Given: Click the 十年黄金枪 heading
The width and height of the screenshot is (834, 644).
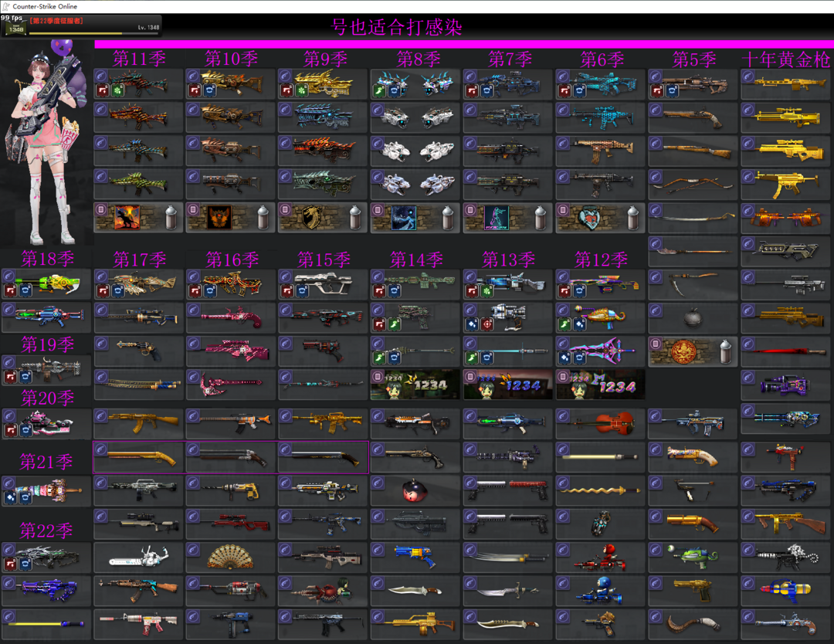Looking at the screenshot, I should [x=785, y=59].
